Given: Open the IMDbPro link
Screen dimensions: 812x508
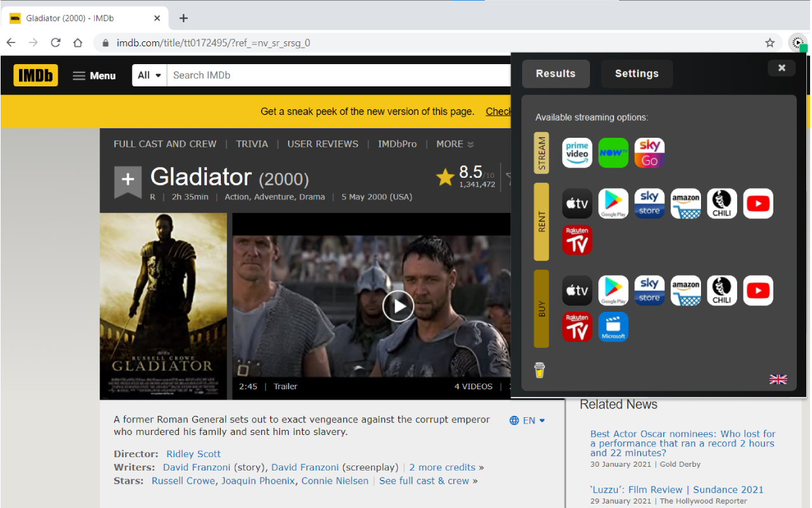Looking at the screenshot, I should (397, 144).
